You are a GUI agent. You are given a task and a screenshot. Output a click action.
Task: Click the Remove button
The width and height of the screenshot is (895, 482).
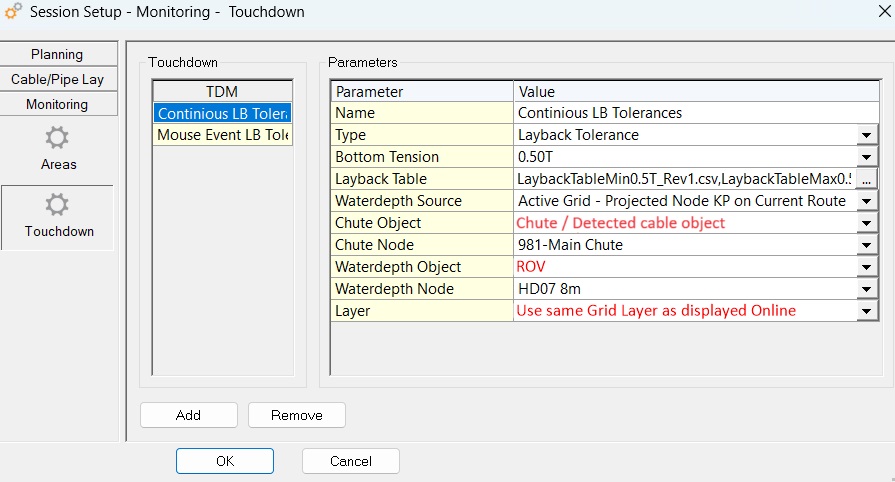[x=297, y=415]
